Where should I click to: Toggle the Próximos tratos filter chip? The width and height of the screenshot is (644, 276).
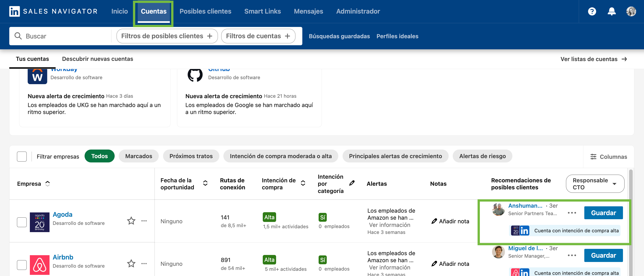191,156
